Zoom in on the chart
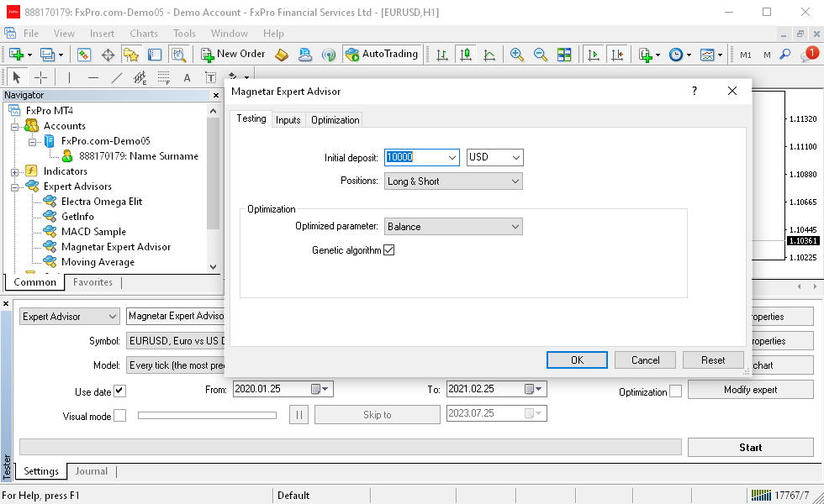This screenshot has height=504, width=824. click(x=516, y=55)
